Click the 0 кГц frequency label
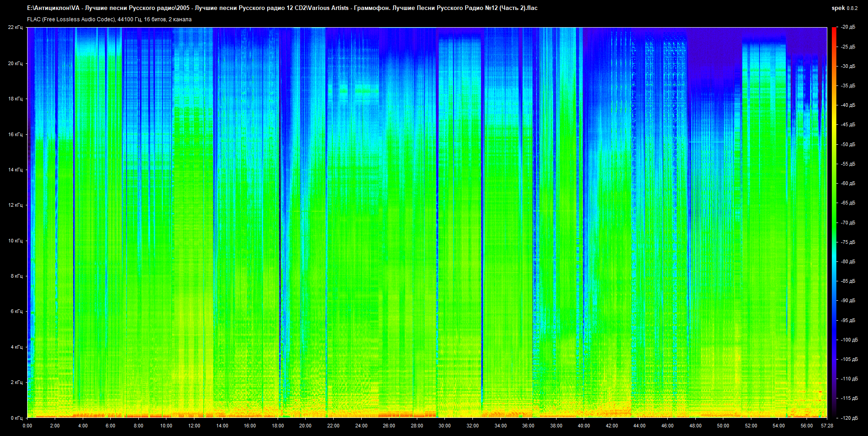Viewport: 868px width, 436px height. pyautogui.click(x=16, y=418)
